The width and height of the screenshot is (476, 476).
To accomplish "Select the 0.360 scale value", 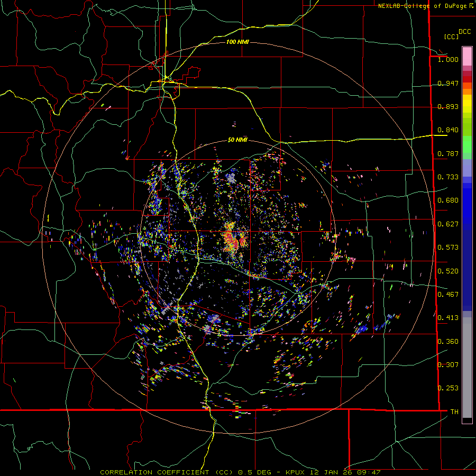I will coord(448,342).
